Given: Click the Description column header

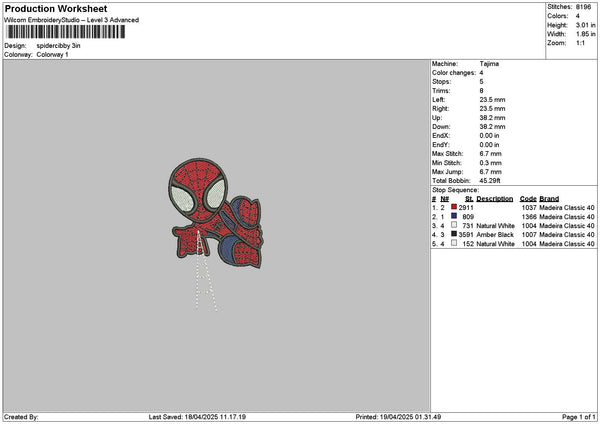Looking at the screenshot, I should click(x=495, y=198).
